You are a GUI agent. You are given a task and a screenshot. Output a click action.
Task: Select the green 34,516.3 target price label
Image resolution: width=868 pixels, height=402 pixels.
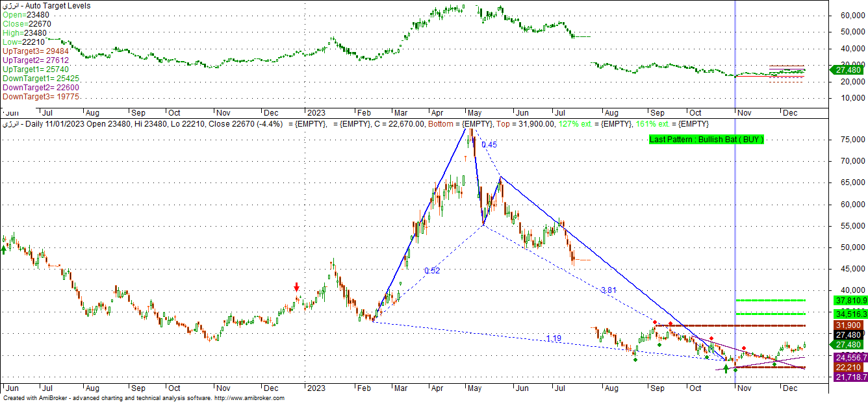(850, 314)
